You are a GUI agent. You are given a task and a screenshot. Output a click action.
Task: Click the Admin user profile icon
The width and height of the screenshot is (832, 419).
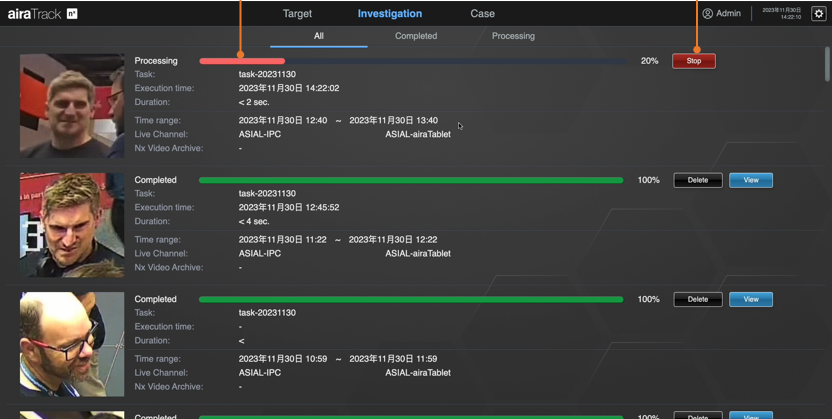(x=707, y=14)
